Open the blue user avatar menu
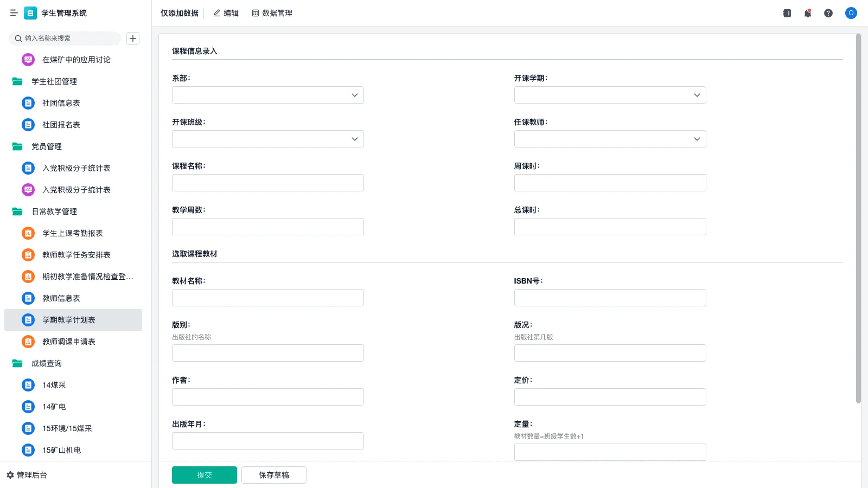 851,13
